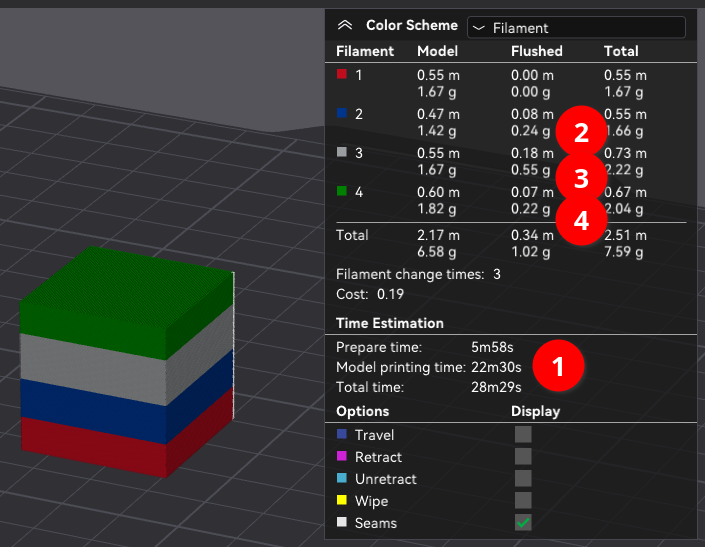Enable the Travel display checkbox
705x547 pixels.
pyautogui.click(x=523, y=435)
